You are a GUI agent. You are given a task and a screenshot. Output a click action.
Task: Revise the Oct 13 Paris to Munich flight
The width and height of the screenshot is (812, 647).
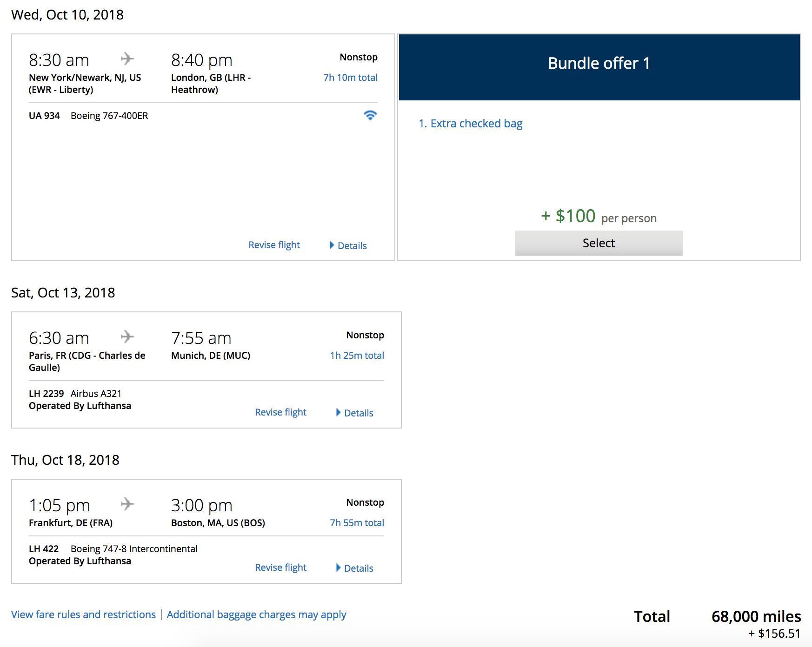click(280, 412)
